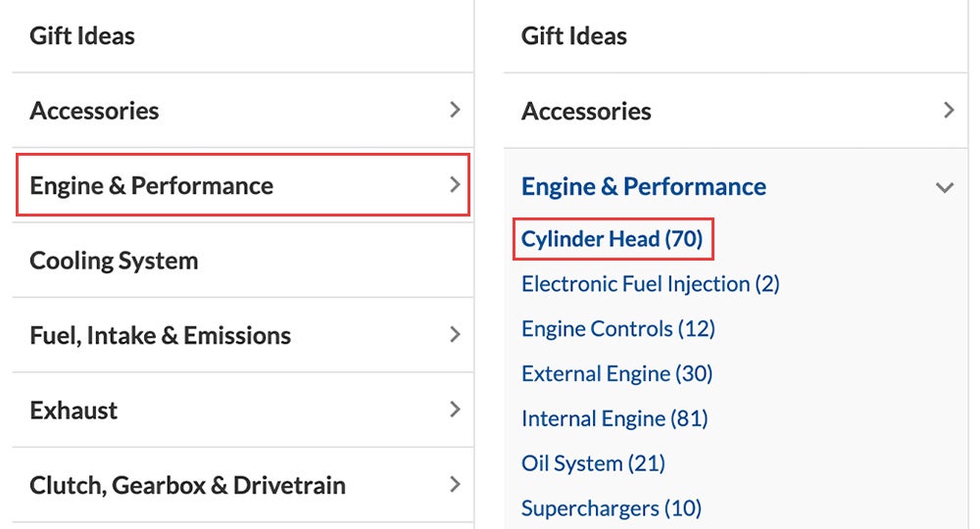980x529 pixels.
Task: Expand Clutch, Gearbox & Drivetrain chevron
Action: coord(455,485)
